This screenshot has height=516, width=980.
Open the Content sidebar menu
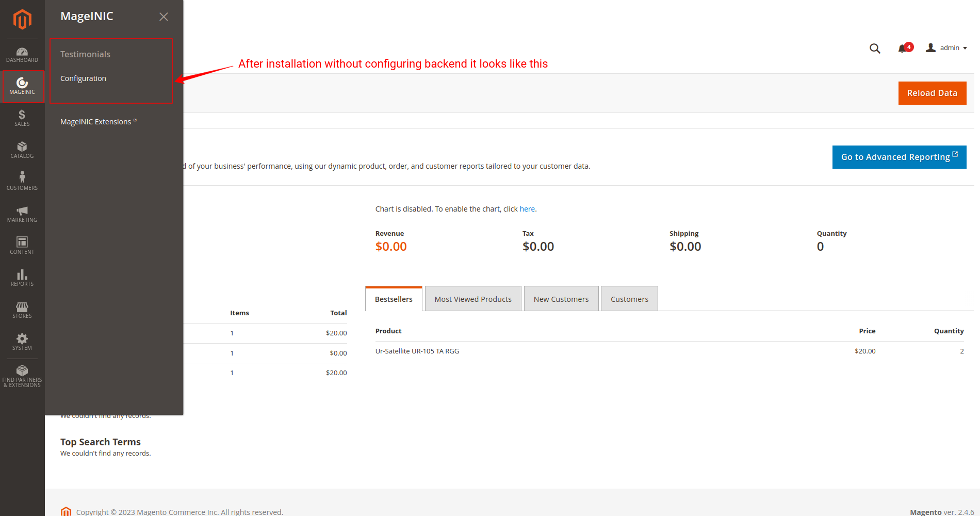22,246
